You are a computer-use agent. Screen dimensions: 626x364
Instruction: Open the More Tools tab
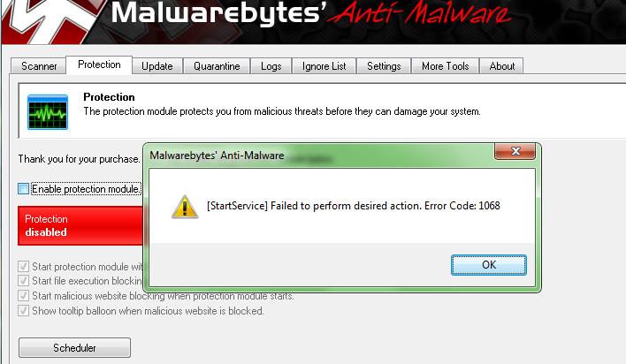[445, 66]
